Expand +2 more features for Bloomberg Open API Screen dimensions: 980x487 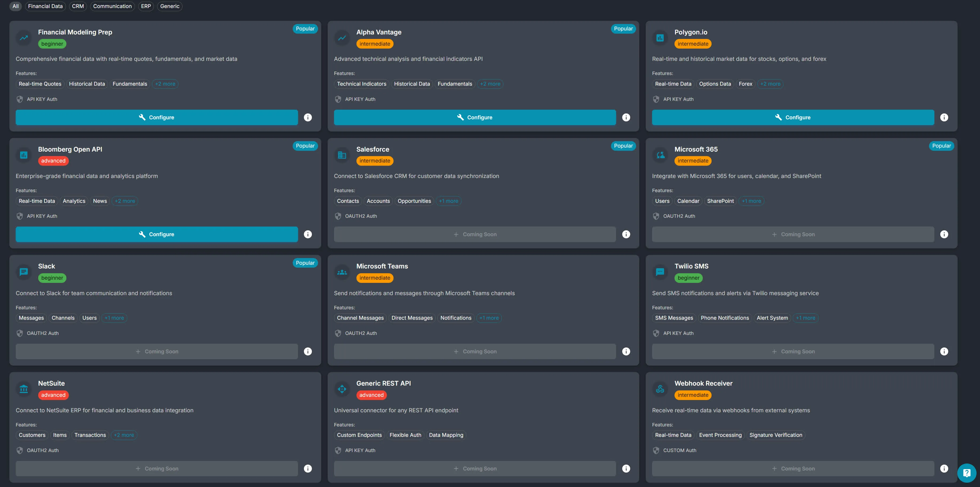click(125, 201)
